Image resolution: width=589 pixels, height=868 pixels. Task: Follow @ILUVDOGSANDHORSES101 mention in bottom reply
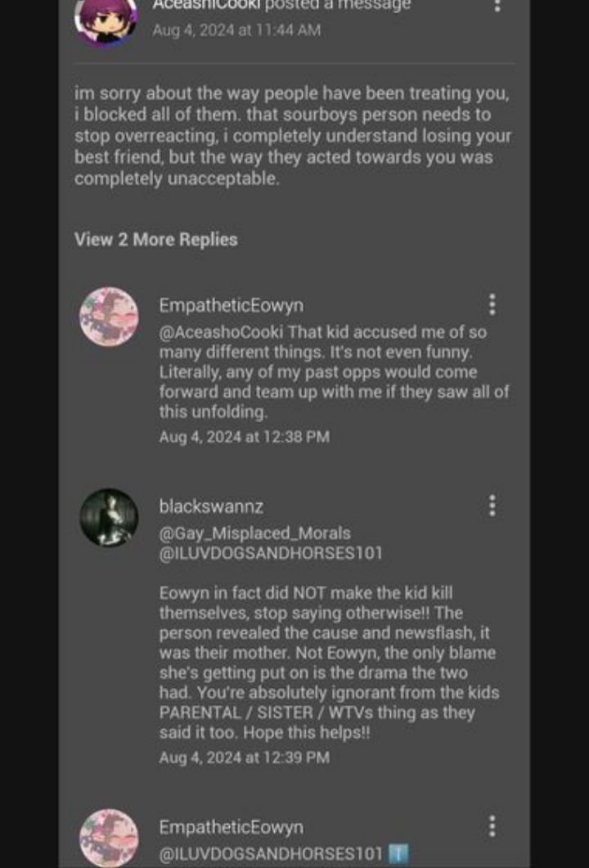(271, 853)
